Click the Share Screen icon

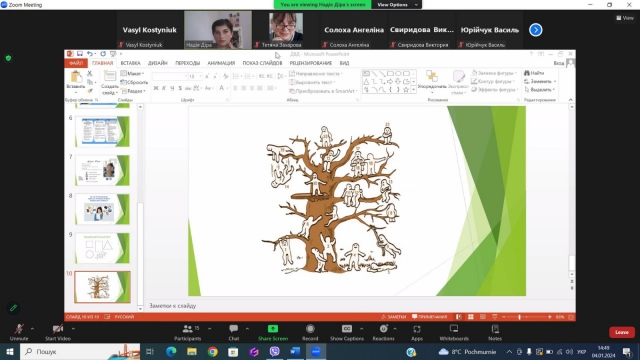tap(273, 329)
